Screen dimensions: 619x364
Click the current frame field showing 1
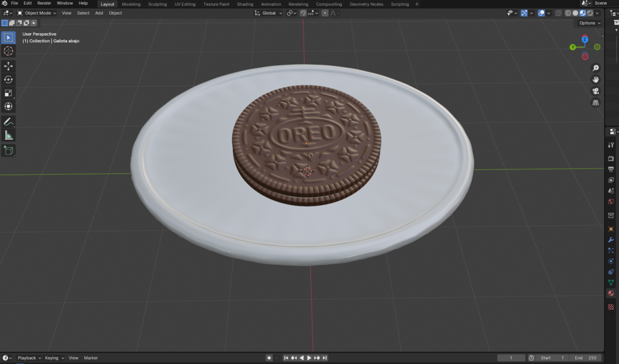[510, 357]
